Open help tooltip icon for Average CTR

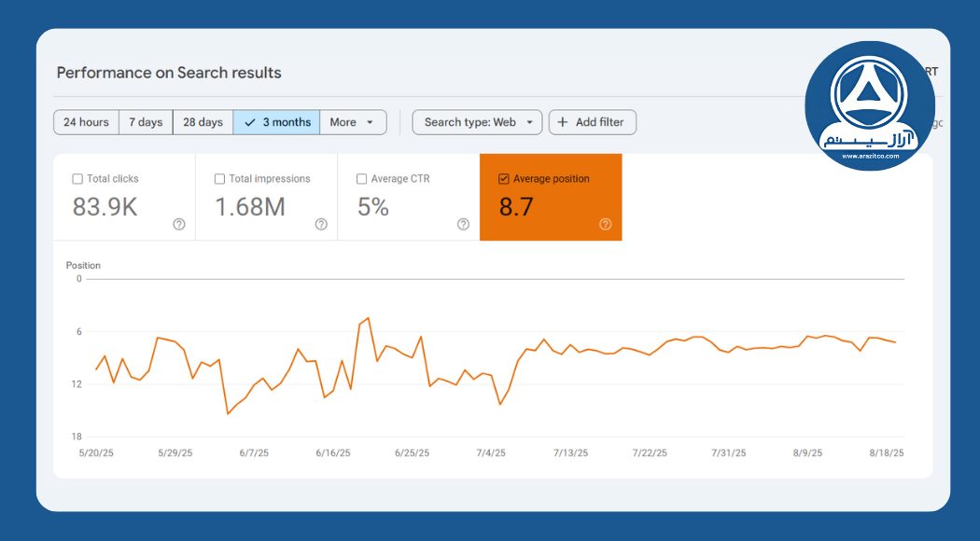click(x=463, y=224)
